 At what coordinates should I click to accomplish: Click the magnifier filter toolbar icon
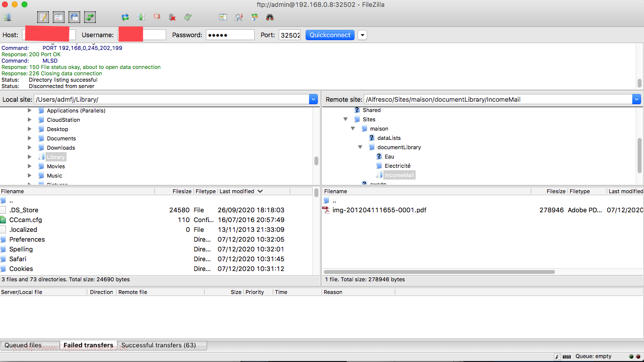click(x=239, y=18)
